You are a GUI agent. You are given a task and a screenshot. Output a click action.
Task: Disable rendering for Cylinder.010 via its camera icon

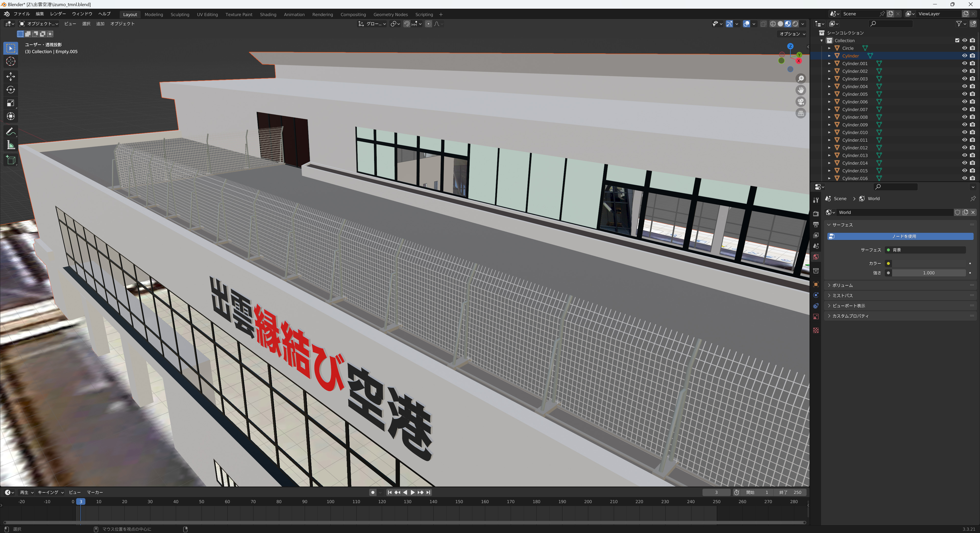972,132
